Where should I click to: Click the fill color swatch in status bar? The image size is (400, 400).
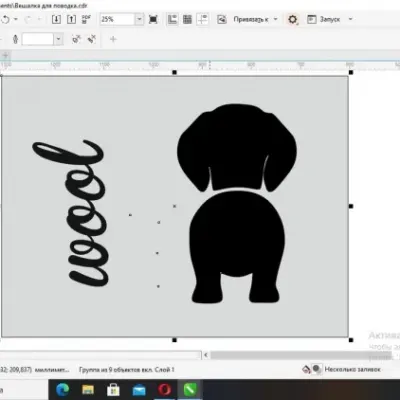(317, 369)
